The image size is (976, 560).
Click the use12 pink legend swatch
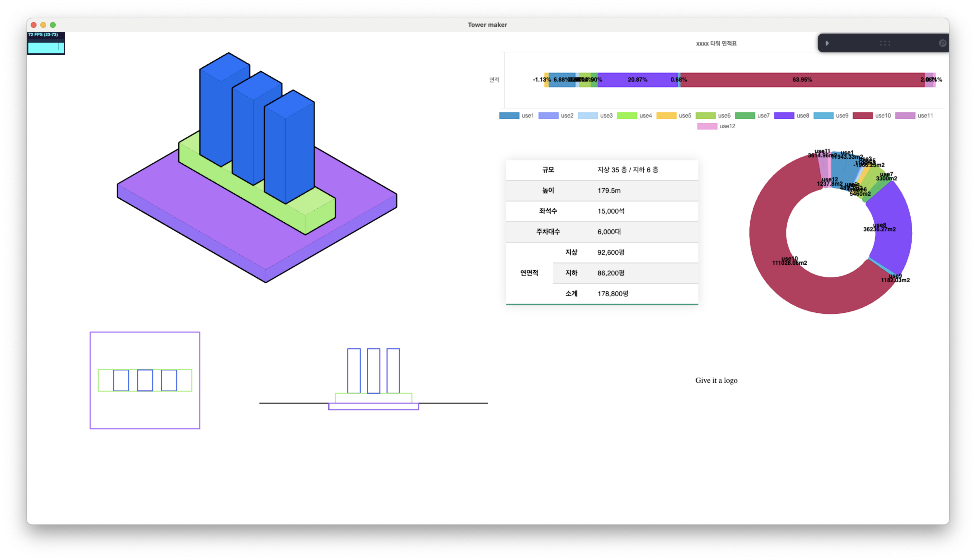[707, 126]
